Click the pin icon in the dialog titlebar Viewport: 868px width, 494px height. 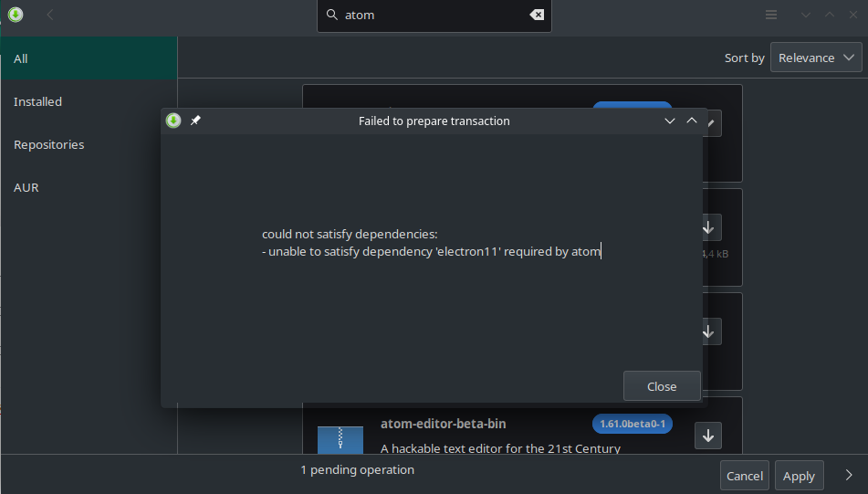point(195,121)
